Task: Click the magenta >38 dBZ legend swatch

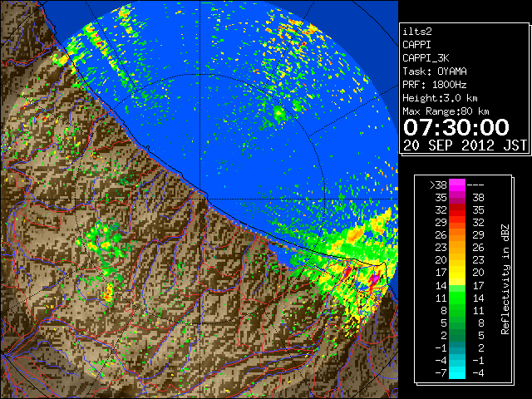Action: point(457,185)
